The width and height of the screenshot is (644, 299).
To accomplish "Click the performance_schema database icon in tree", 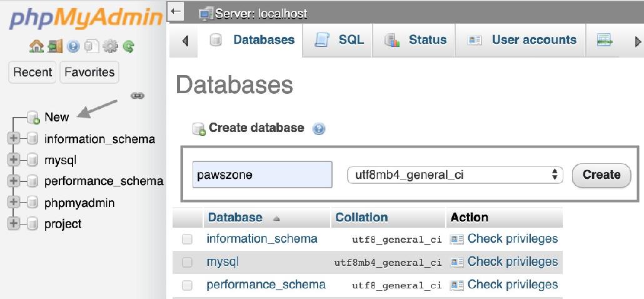I will pos(33,181).
